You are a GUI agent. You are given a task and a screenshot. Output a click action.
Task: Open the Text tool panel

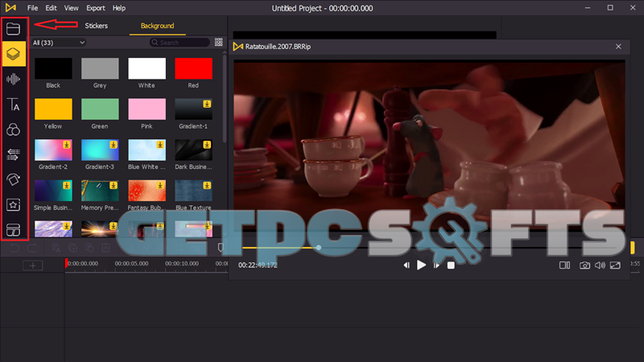click(13, 105)
